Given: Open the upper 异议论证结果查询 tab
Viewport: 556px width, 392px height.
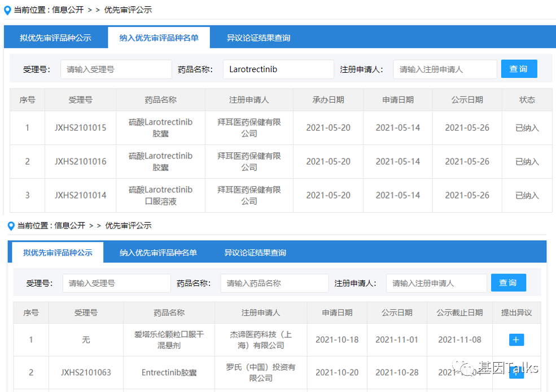Looking at the screenshot, I should [x=258, y=38].
